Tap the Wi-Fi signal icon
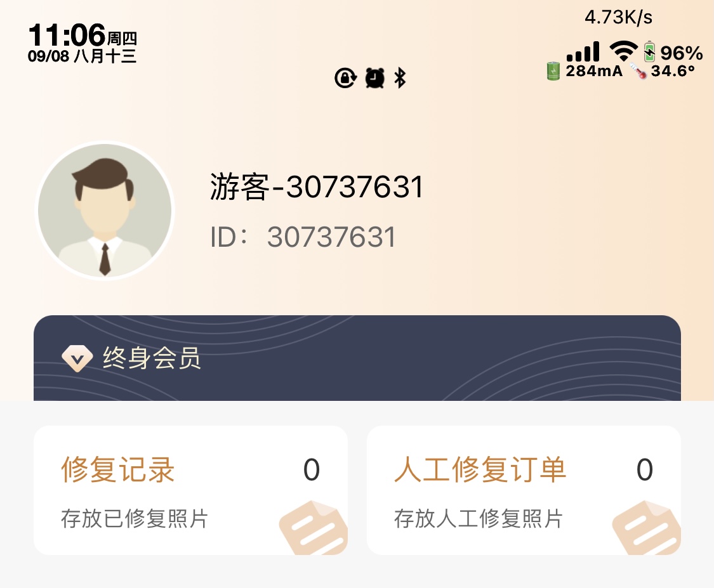 tap(623, 51)
